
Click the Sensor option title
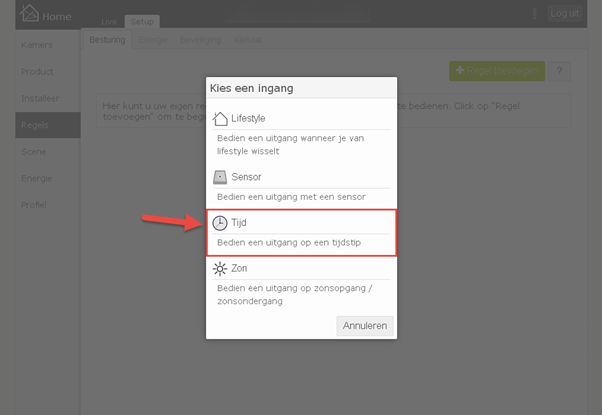[x=246, y=177]
